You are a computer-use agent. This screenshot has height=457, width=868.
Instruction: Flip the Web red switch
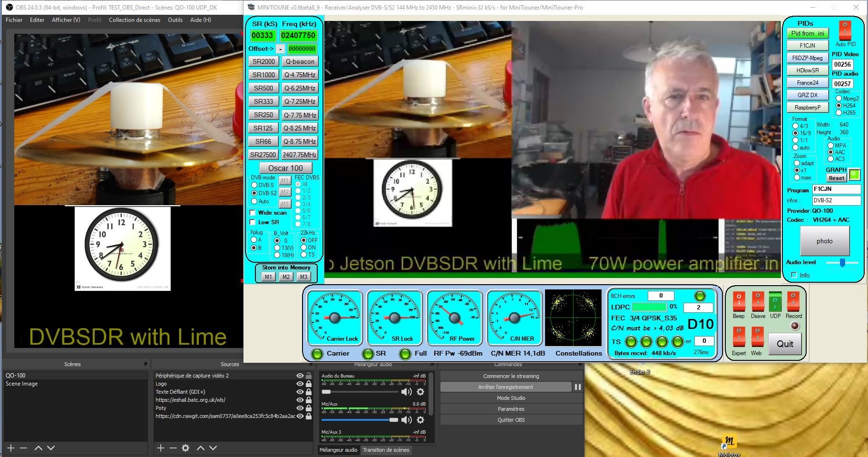point(757,337)
